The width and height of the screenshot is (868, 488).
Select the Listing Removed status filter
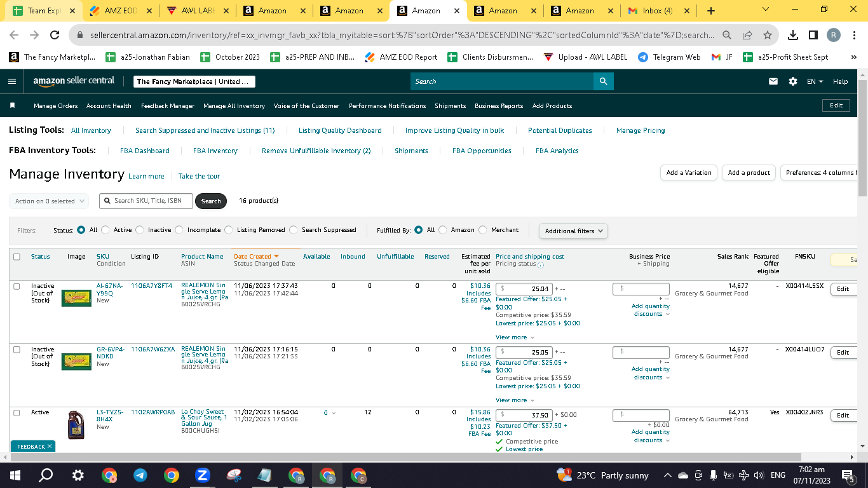(x=229, y=230)
